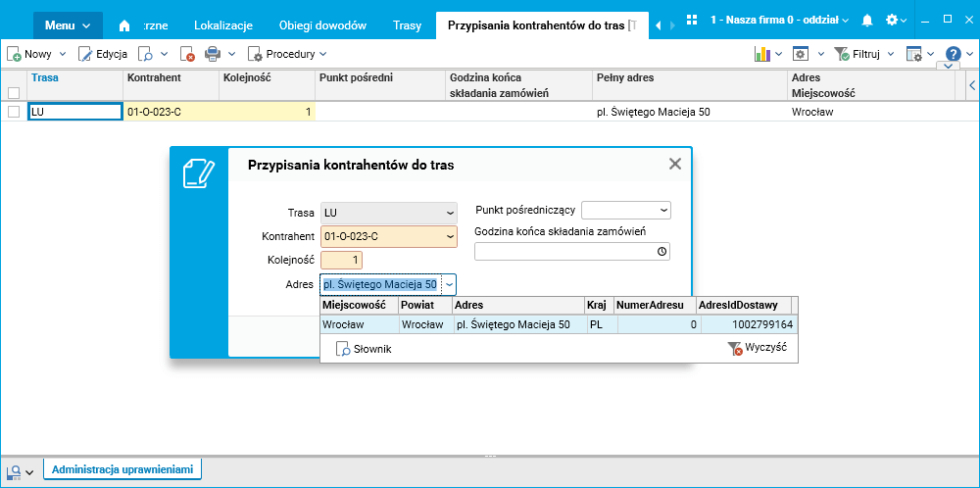Open the Kontrahent combo box
The width and height of the screenshot is (980, 488).
click(x=389, y=237)
